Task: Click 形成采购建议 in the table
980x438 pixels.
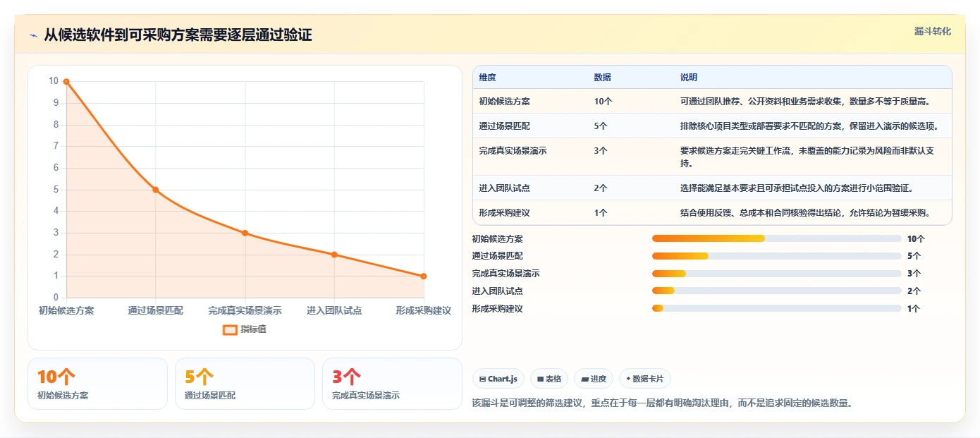Action: (505, 213)
